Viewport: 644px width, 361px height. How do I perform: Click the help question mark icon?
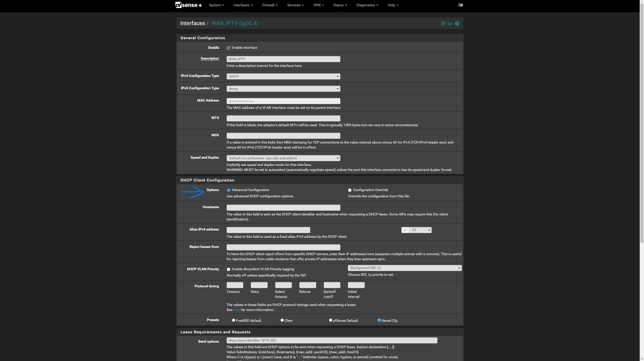pyautogui.click(x=457, y=23)
